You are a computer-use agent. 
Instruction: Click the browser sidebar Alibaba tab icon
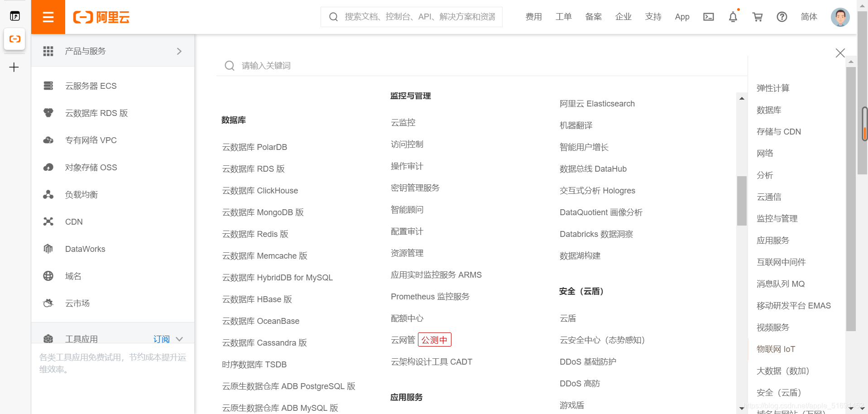click(x=14, y=39)
